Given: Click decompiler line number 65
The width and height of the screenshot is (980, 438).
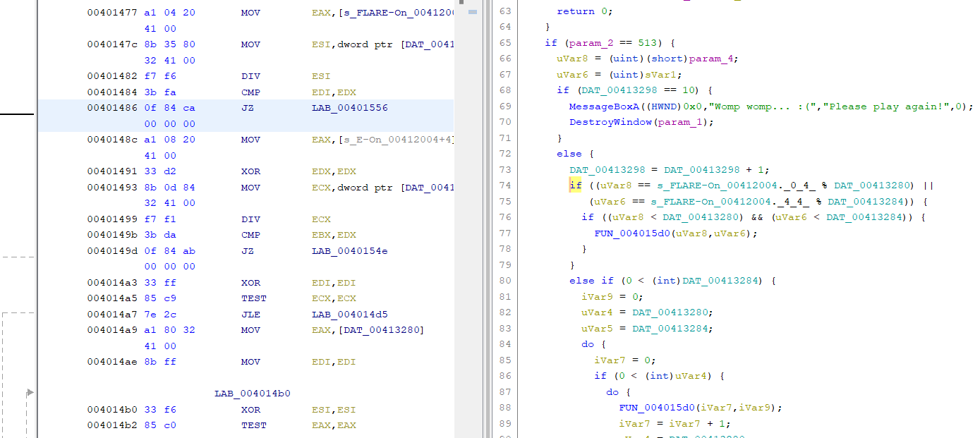Looking at the screenshot, I should [x=504, y=43].
